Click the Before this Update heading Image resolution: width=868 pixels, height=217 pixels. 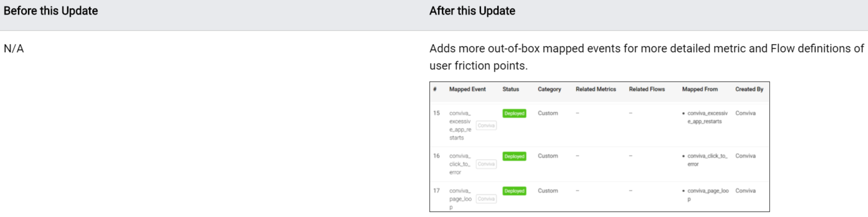click(x=51, y=11)
